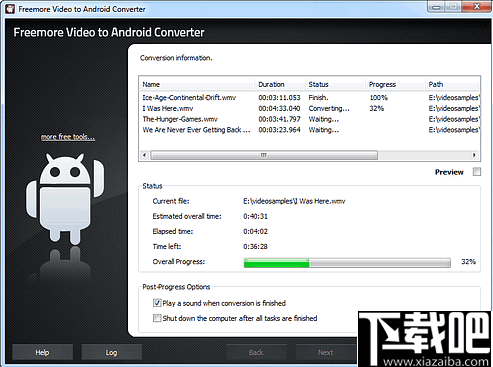Image resolution: width=493 pixels, height=367 pixels.
Task: Select the 'I Was Here.wmv' row
Action: pos(310,108)
